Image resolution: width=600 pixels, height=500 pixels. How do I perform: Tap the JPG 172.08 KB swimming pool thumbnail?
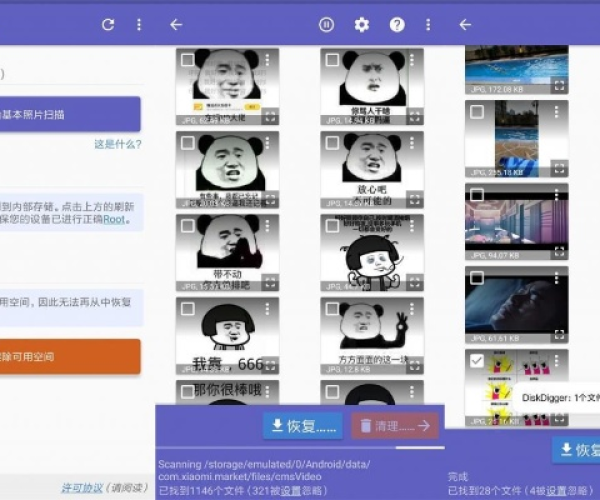pos(517,70)
